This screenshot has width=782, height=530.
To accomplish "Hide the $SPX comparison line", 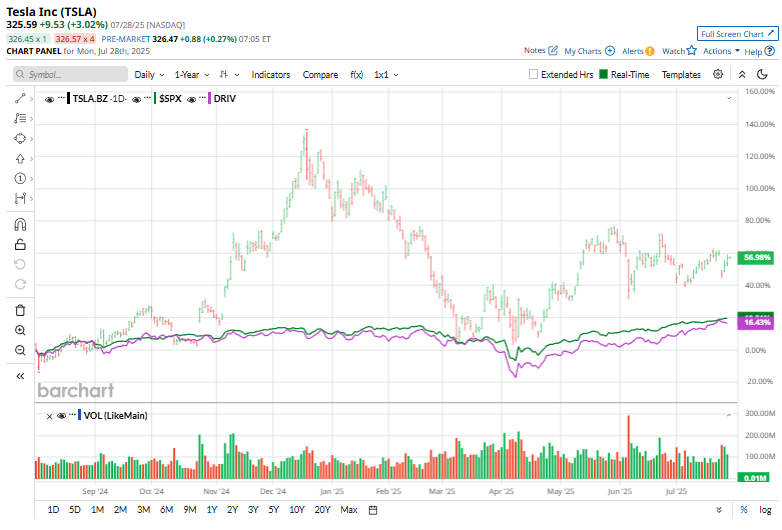I will tap(136, 99).
